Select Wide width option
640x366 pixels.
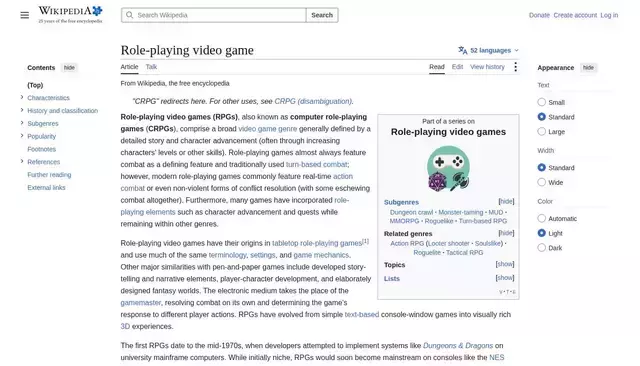tap(542, 182)
